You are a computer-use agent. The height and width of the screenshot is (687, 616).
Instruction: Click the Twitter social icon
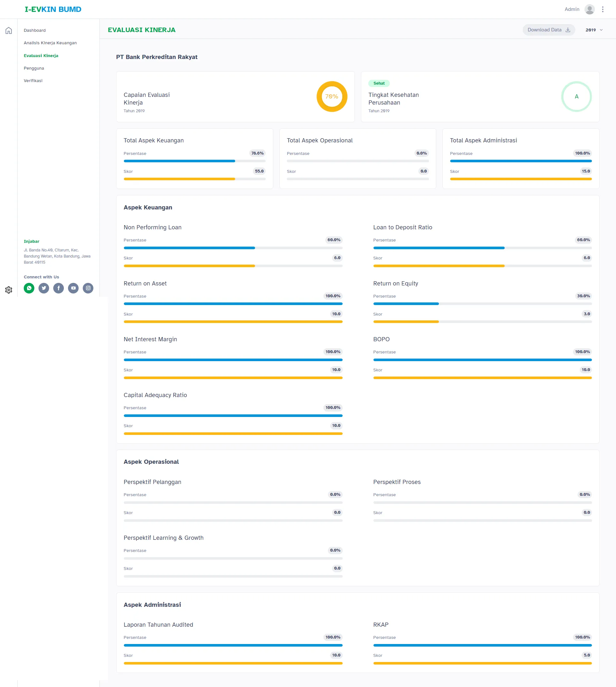[x=44, y=288]
